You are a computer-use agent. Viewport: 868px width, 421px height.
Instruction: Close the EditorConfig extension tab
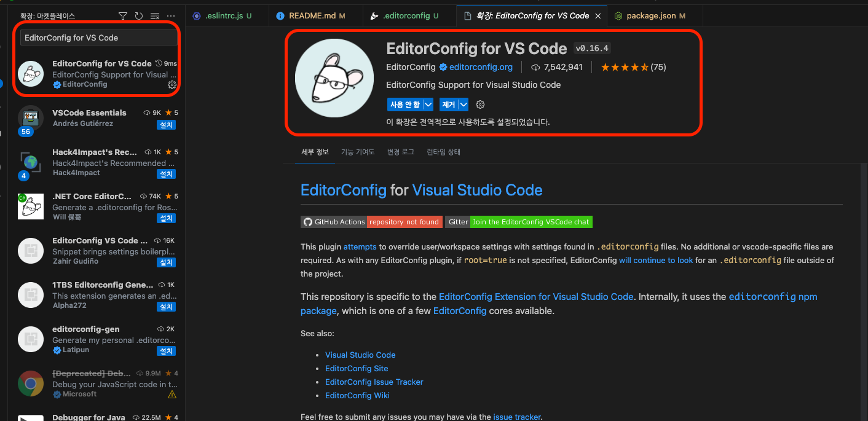coord(598,16)
